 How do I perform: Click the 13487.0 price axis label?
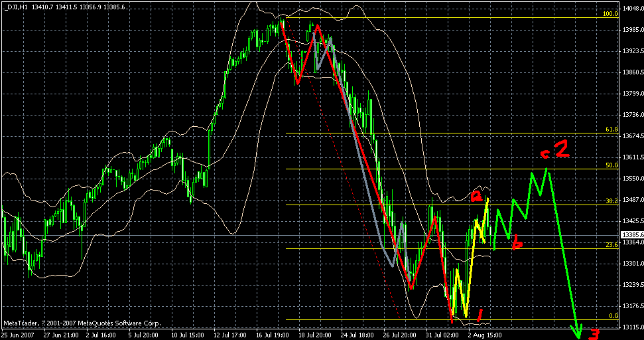click(633, 199)
